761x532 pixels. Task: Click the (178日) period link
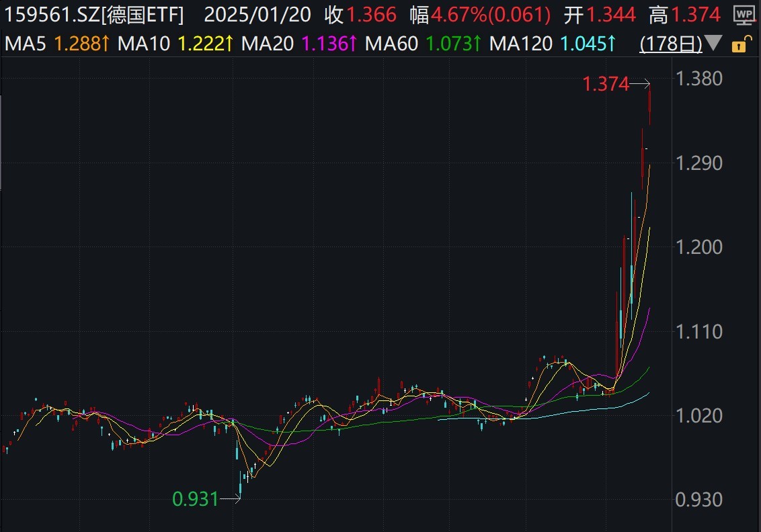(671, 44)
